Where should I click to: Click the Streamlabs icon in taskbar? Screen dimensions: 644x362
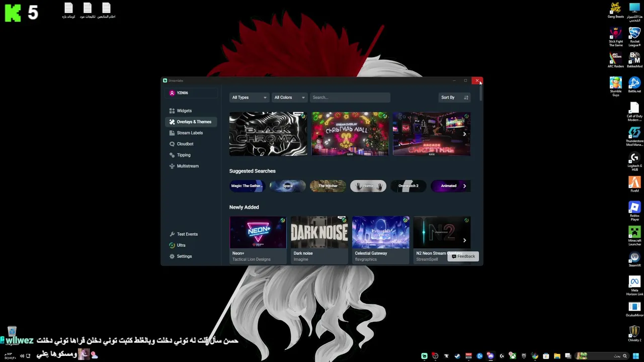click(x=424, y=356)
